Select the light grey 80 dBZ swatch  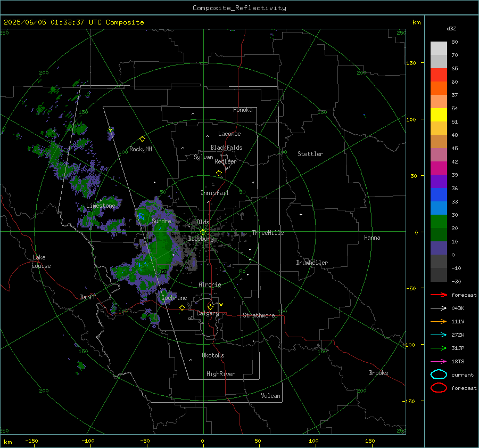coord(439,48)
